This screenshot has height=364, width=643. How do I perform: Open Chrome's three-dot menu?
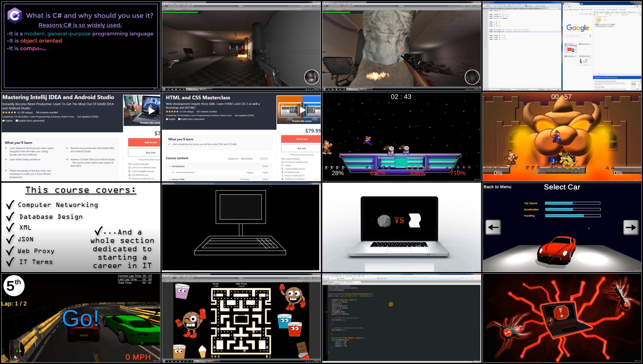[x=640, y=6]
